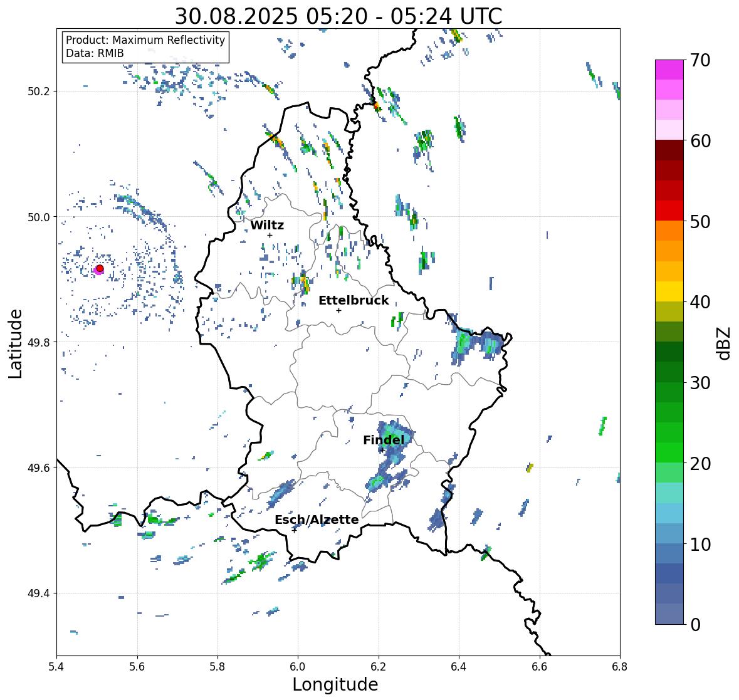Click the yellow colorbar swatch above 40
The height and width of the screenshot is (700, 739).
(x=669, y=291)
